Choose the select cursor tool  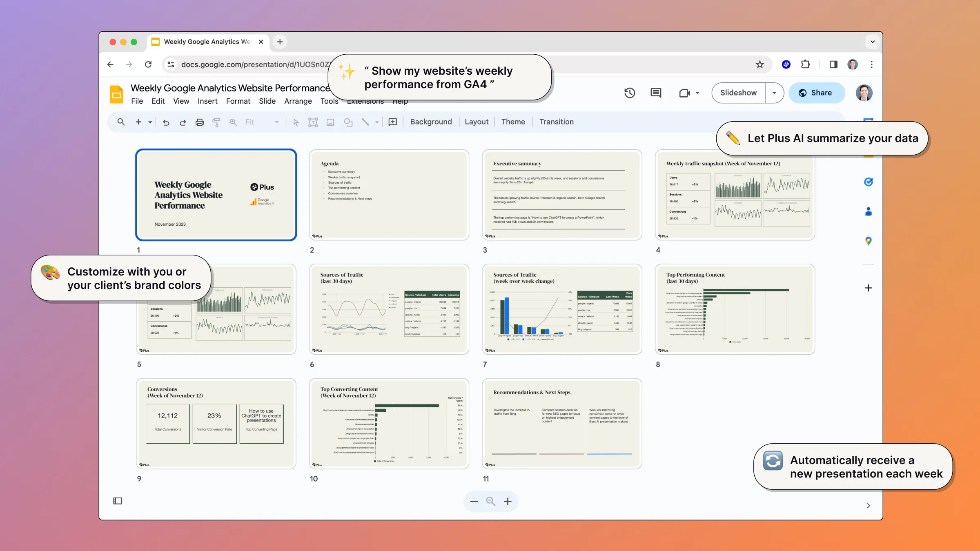296,122
